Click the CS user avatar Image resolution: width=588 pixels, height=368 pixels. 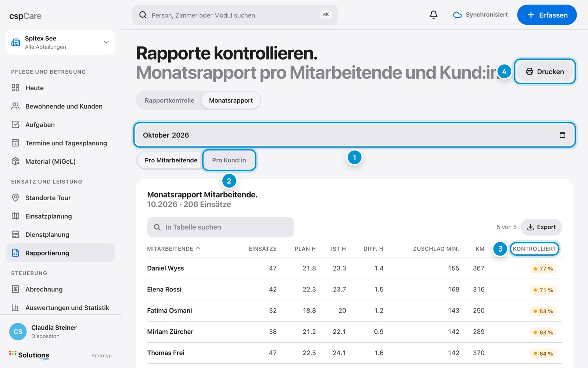click(18, 332)
